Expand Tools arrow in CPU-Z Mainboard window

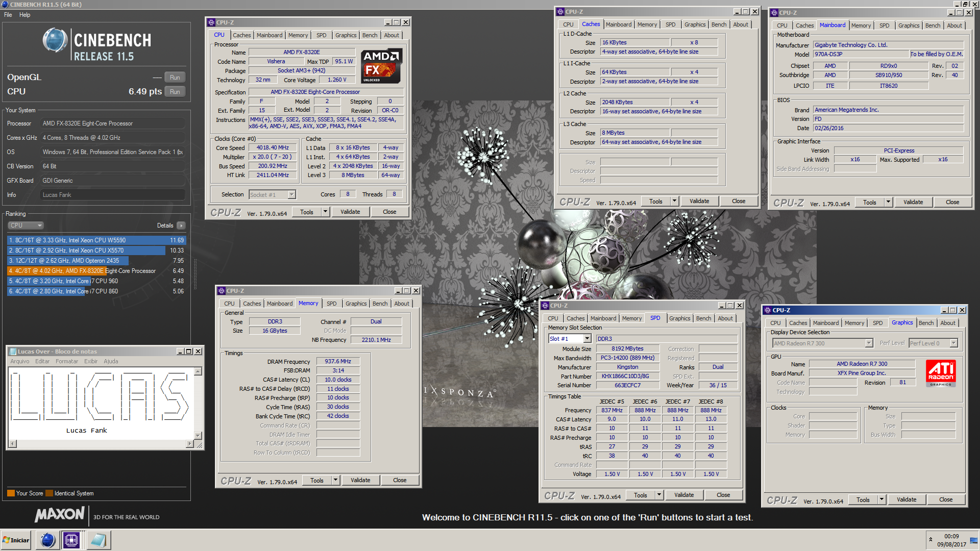click(888, 203)
